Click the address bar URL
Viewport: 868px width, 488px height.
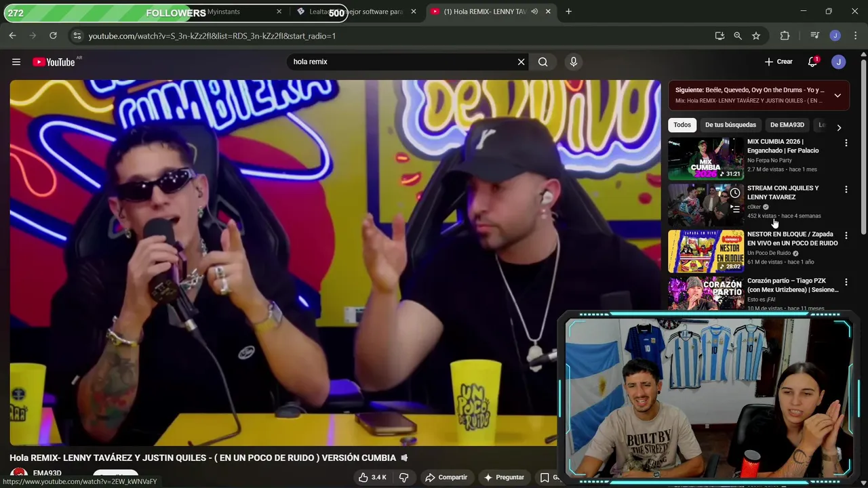212,36
